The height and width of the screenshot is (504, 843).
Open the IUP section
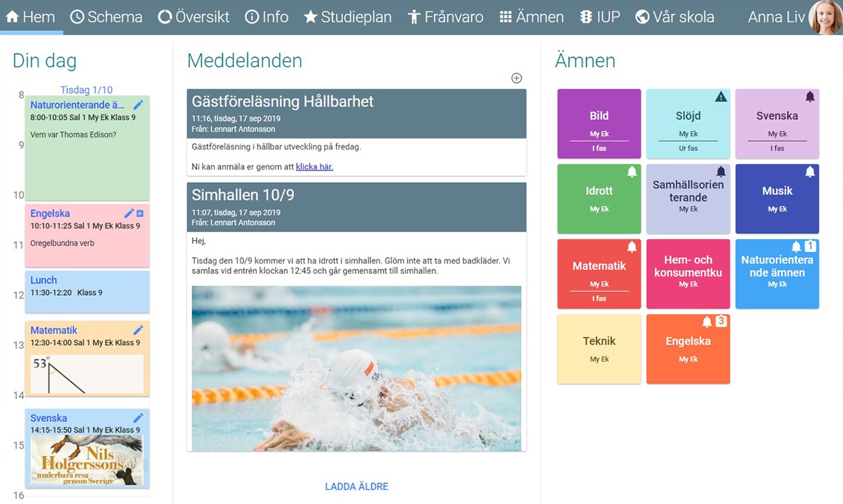tap(600, 17)
